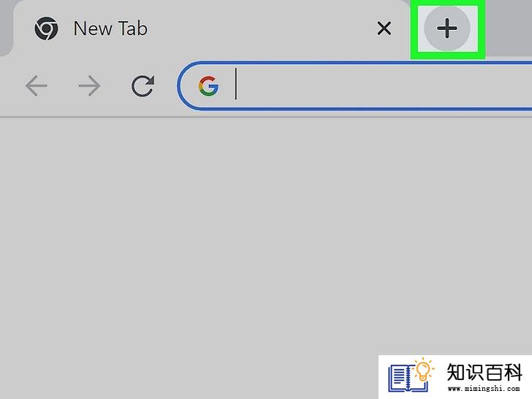This screenshot has width=532, height=399.
Task: Open the www.mimingshi.com link text
Action: pos(484,388)
